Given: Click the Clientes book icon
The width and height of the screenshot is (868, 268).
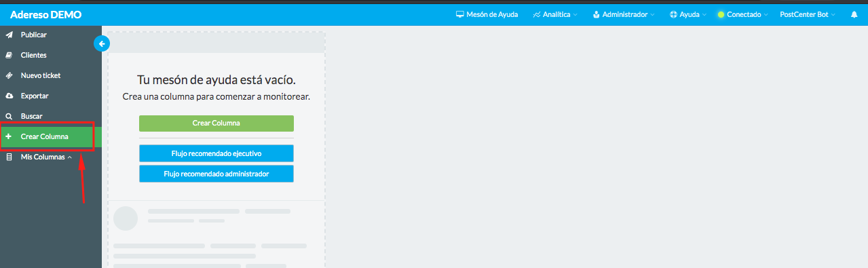Looking at the screenshot, I should [x=9, y=55].
